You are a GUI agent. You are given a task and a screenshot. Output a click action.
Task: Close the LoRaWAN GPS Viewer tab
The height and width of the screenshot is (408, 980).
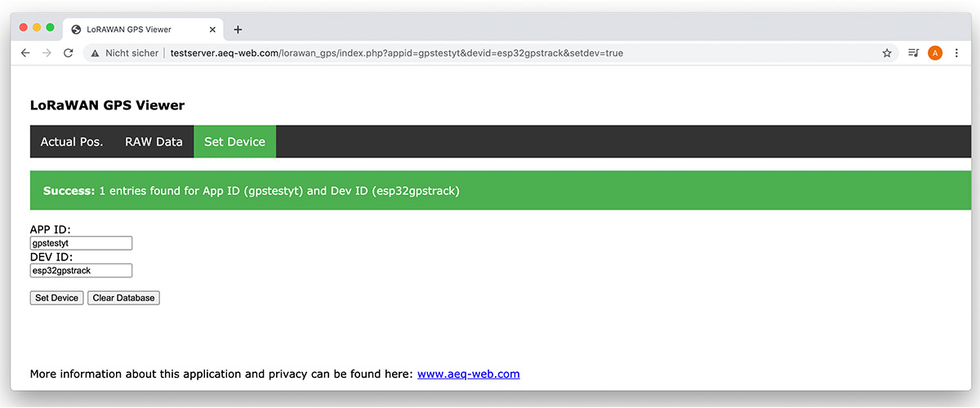coord(212,29)
